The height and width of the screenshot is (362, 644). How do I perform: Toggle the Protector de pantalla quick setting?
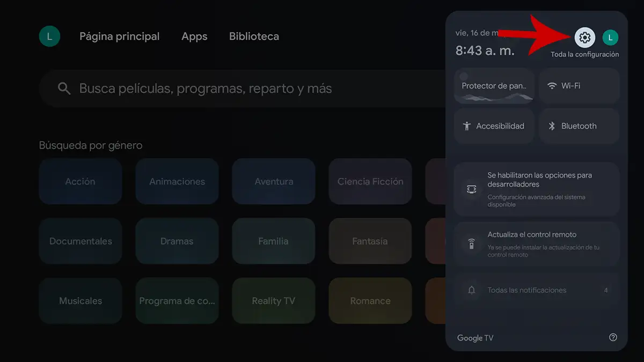[494, 86]
